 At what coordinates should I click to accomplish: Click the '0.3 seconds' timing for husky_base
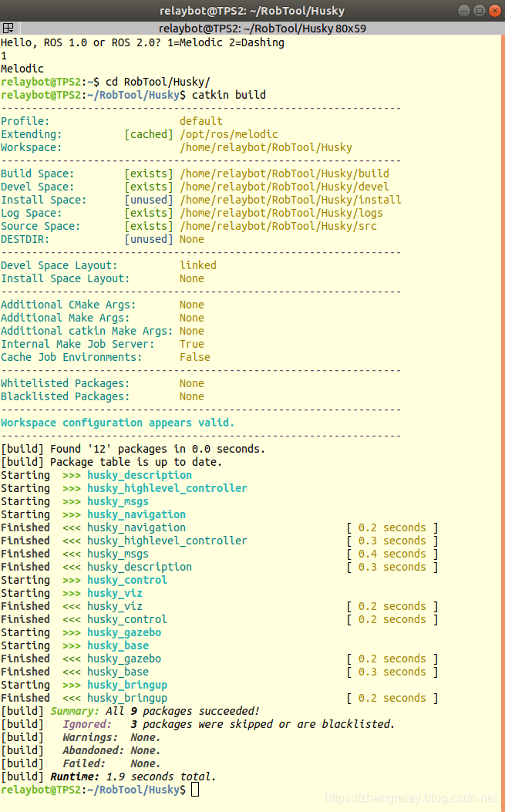point(392,672)
